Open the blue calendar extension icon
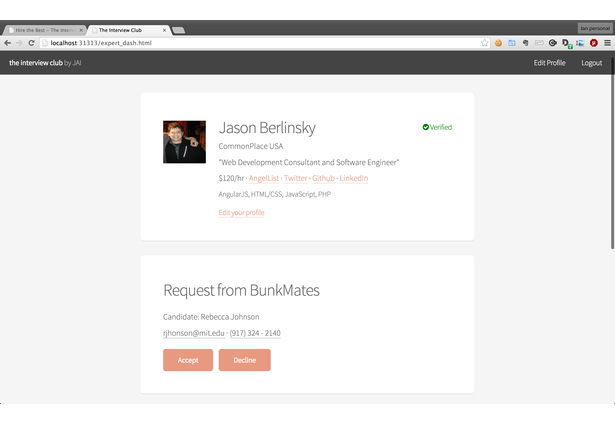Viewport: 615px width, 424px height. [x=512, y=43]
